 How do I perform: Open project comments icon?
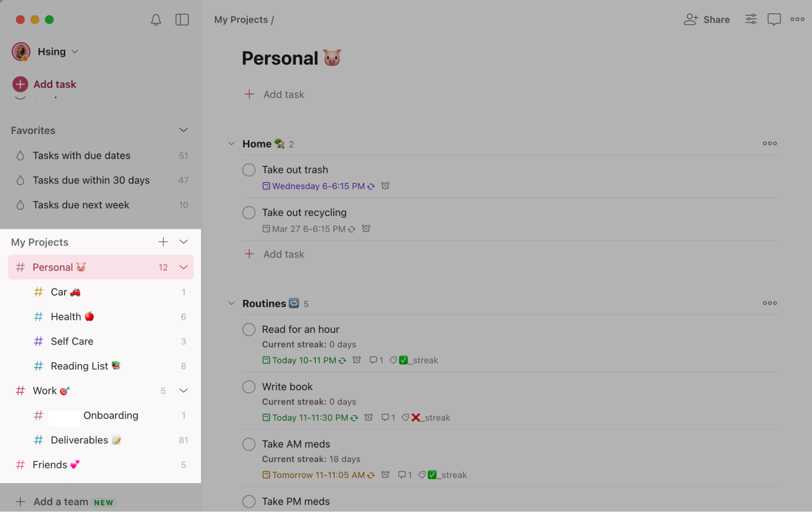click(x=774, y=20)
